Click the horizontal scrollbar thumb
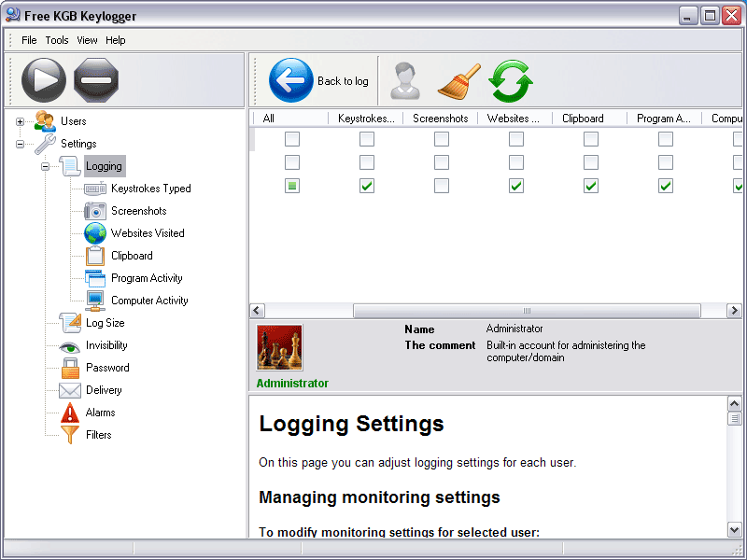 pyautogui.click(x=527, y=311)
